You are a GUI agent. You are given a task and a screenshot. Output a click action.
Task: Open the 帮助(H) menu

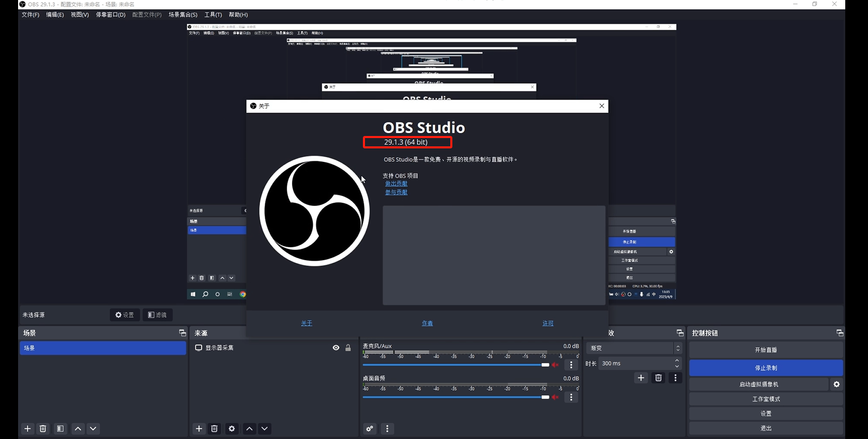click(x=238, y=14)
